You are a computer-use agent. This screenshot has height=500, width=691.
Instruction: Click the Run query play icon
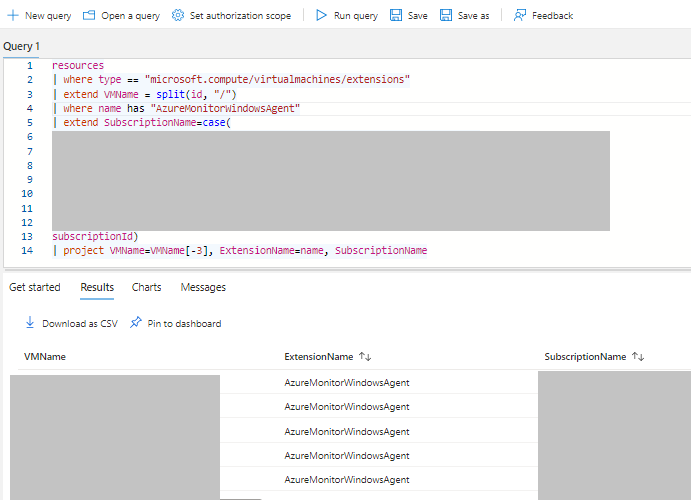321,15
